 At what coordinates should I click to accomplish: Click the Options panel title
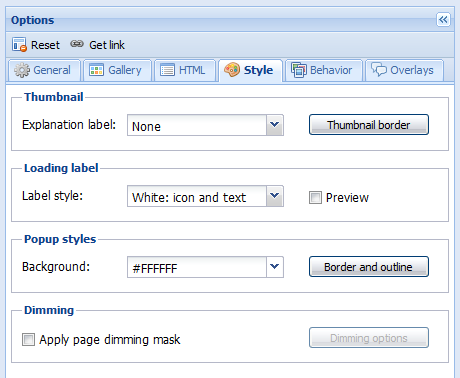[x=33, y=20]
